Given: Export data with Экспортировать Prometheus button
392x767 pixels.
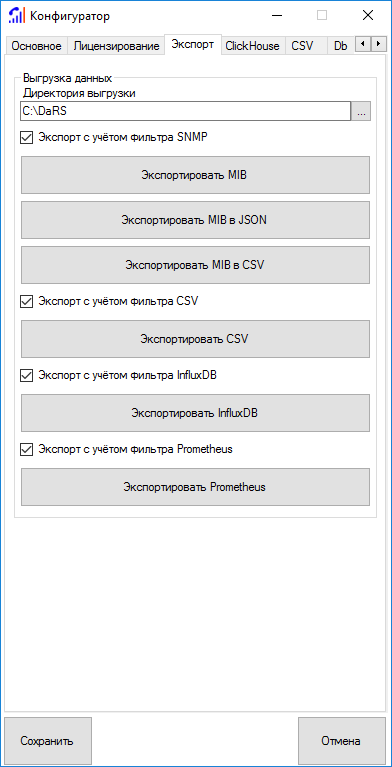Looking at the screenshot, I should pos(195,487).
